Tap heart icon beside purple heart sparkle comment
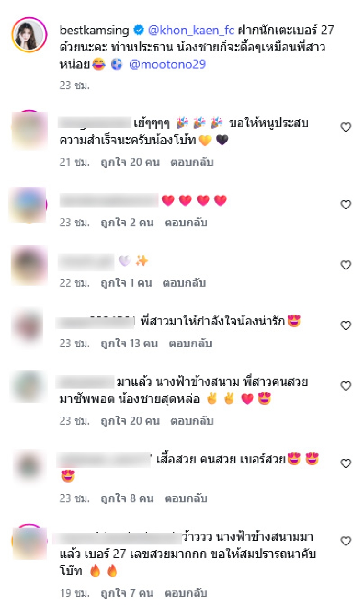 click(x=346, y=265)
